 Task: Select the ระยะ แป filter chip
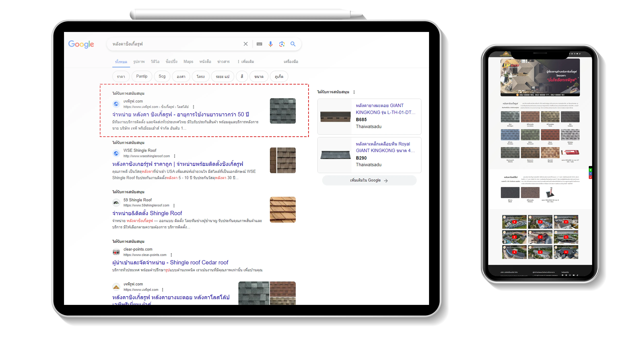point(222,77)
